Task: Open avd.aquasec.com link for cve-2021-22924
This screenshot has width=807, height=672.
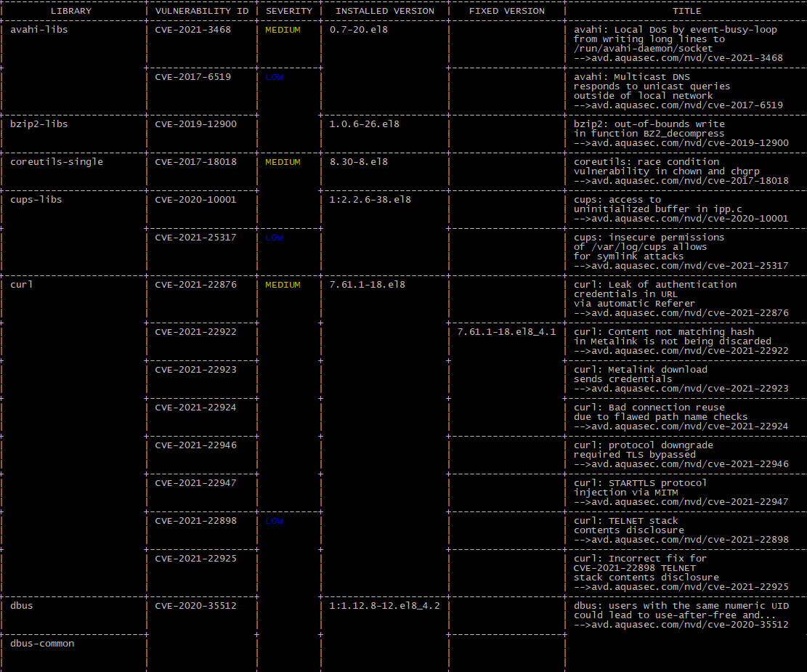Action: [x=681, y=426]
